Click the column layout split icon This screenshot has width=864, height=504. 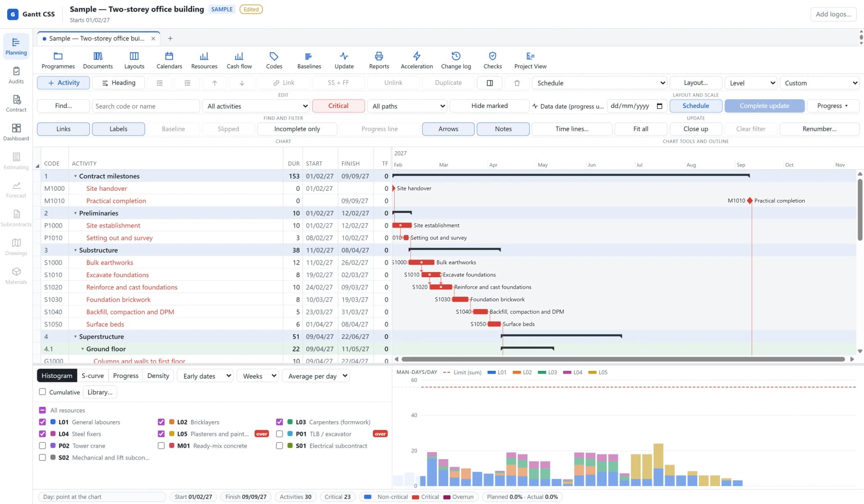click(490, 83)
